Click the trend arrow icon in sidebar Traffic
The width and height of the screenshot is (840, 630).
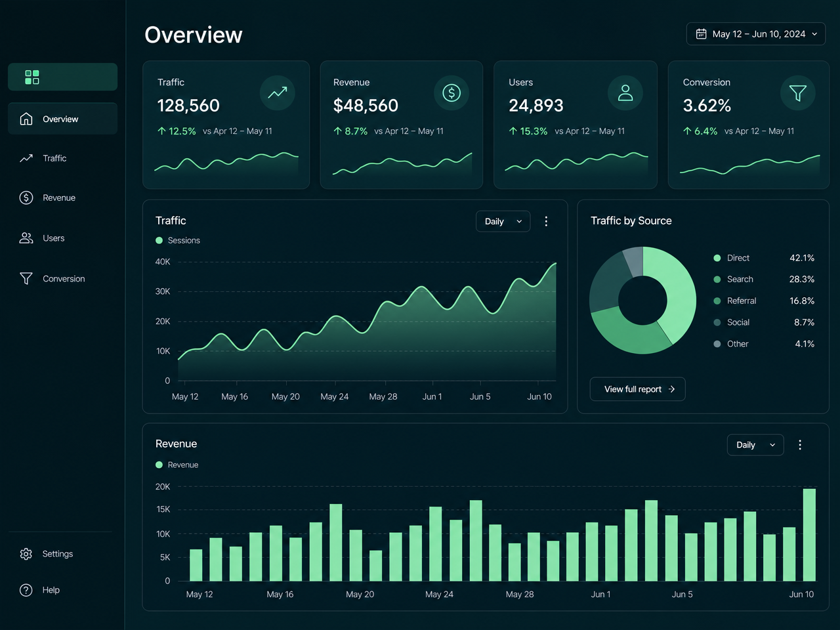(x=26, y=158)
